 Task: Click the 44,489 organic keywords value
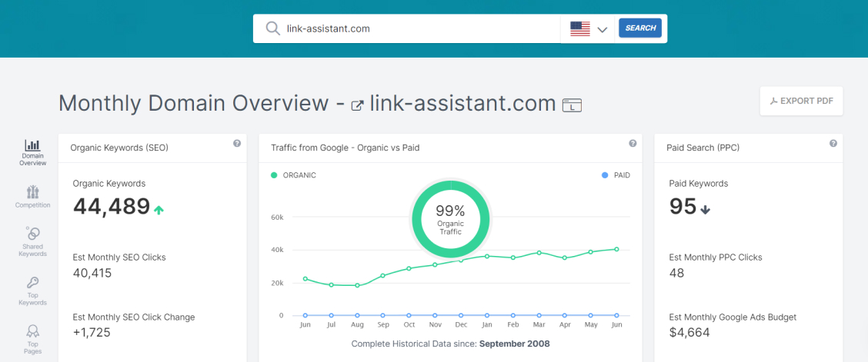[x=112, y=207]
